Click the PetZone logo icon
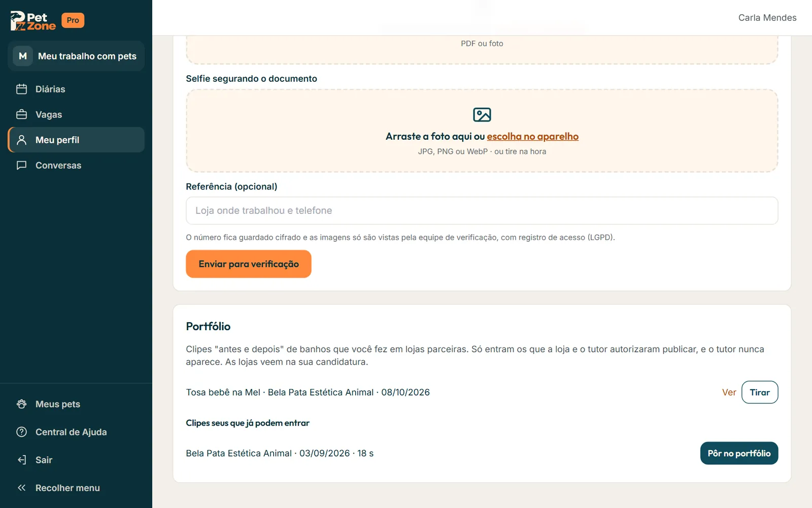812x508 pixels. click(x=33, y=20)
